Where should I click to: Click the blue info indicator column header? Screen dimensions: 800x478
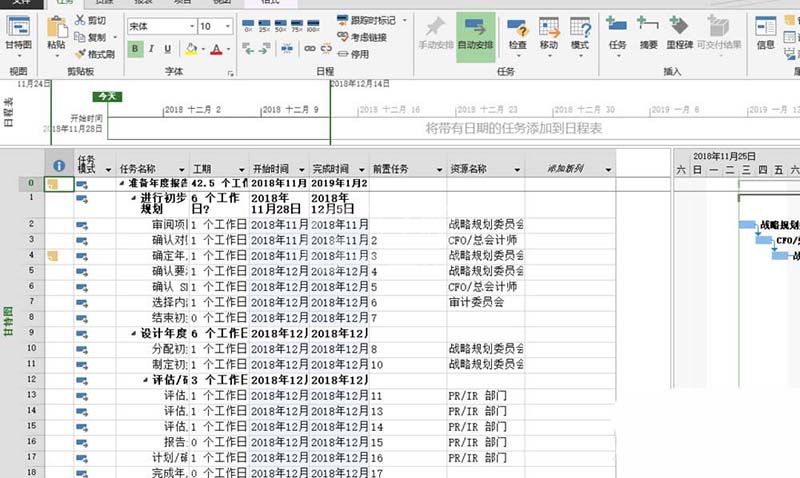click(x=59, y=166)
